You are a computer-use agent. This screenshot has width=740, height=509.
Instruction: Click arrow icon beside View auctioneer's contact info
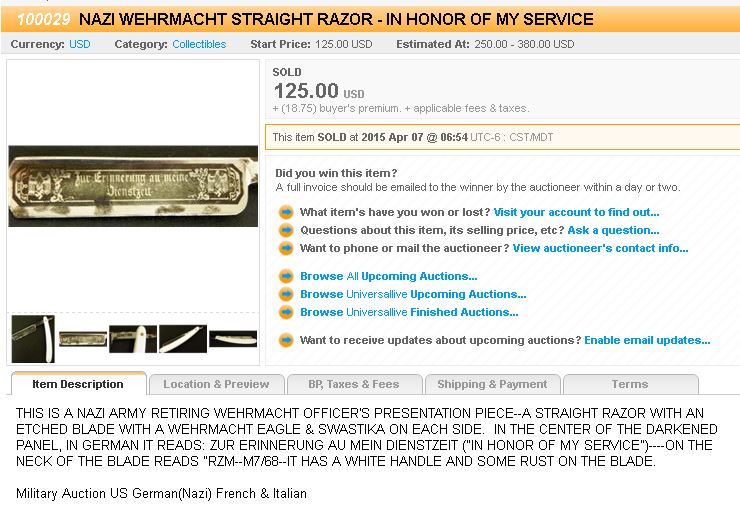[x=286, y=248]
